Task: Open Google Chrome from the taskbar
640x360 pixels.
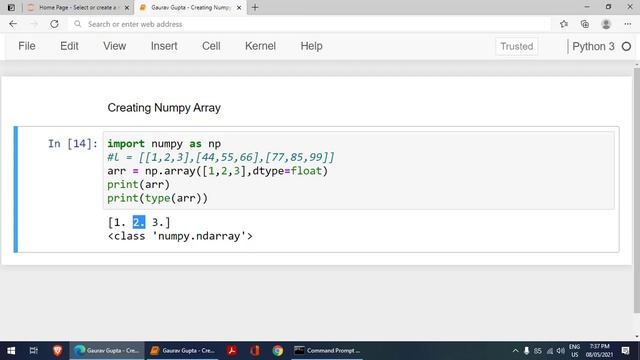Action: 278,351
